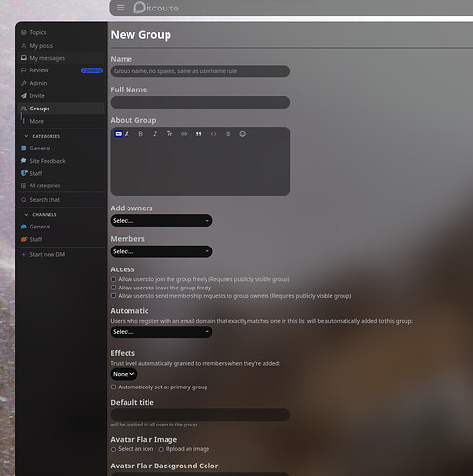The image size is (473, 476).
Task: Collapse the CHANNELS sidebar section
Action: [26, 215]
